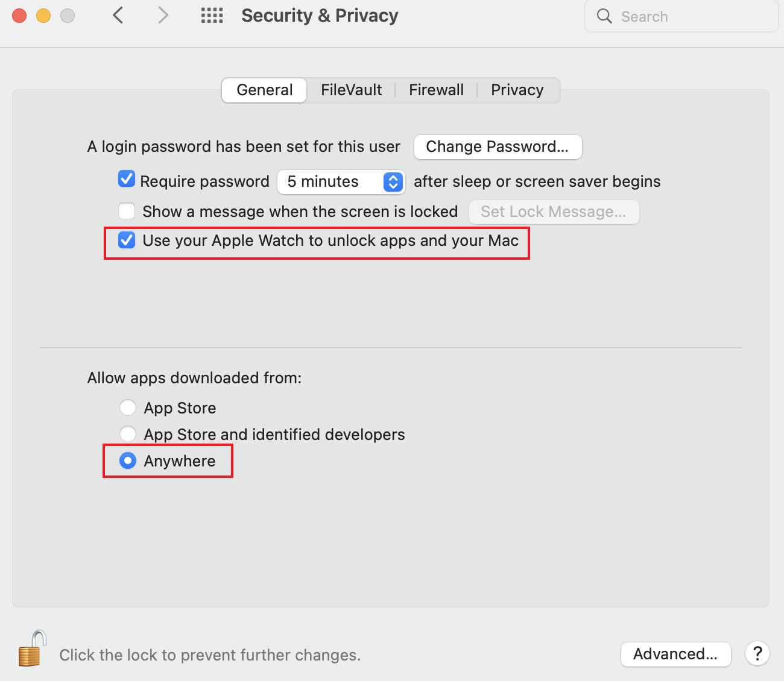Click the yellow minimize traffic light
Viewport: 784px width, 681px height.
point(43,15)
